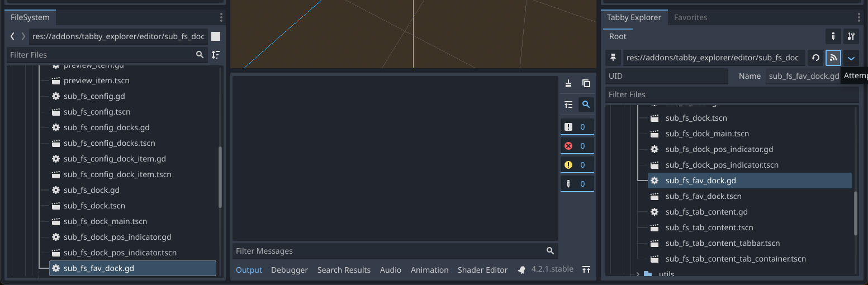Switch to the Favorites tab
The height and width of the screenshot is (285, 868).
click(690, 17)
